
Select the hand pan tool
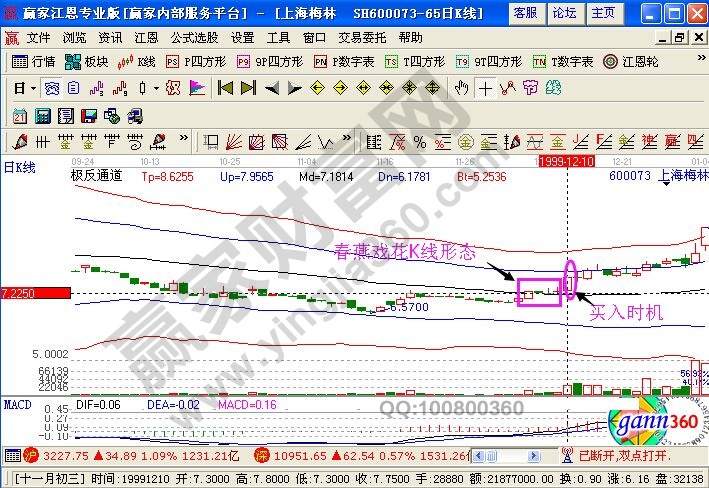coord(461,88)
